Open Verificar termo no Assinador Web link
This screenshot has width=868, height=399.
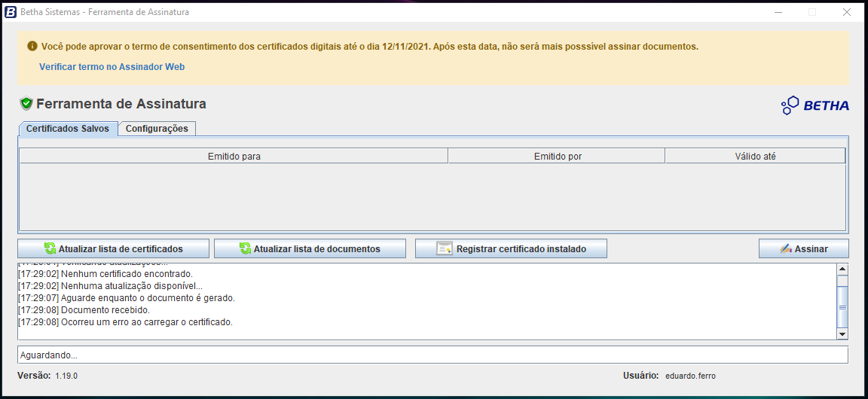tap(112, 67)
